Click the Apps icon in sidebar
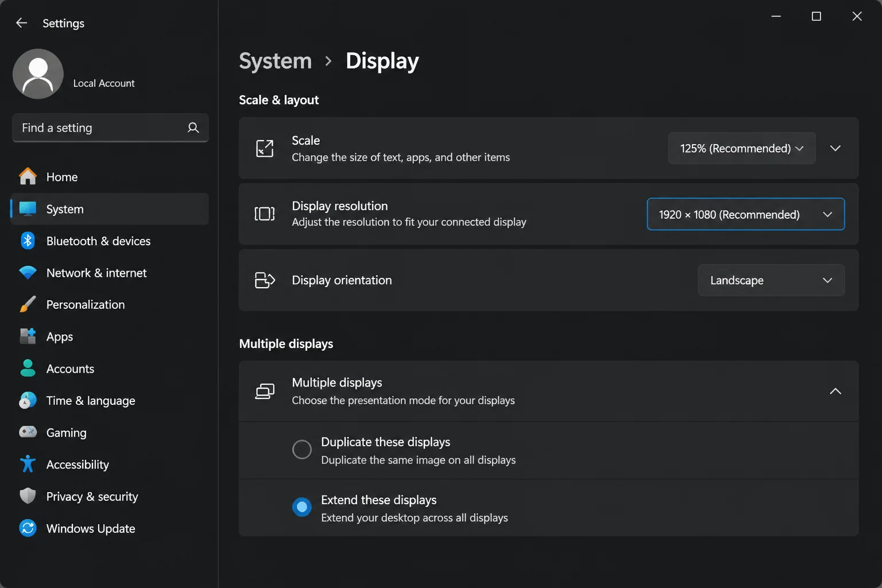Image resolution: width=882 pixels, height=588 pixels. [28, 336]
